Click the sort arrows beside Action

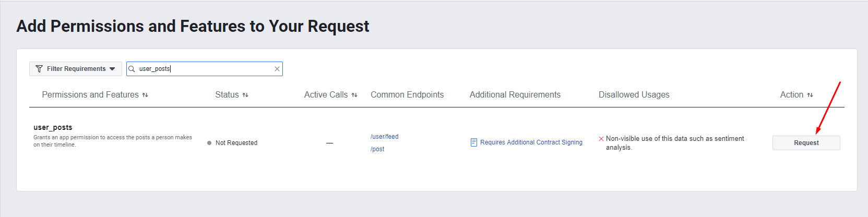pos(810,95)
